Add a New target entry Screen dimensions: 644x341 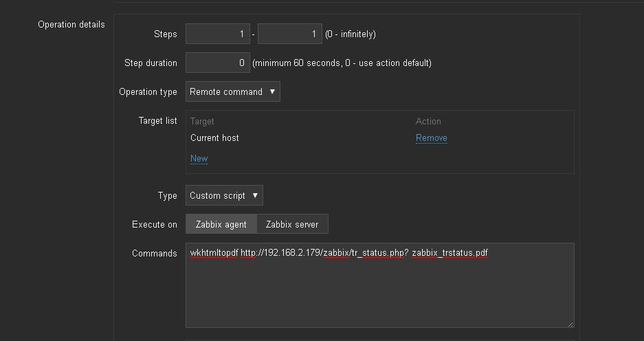tap(199, 159)
